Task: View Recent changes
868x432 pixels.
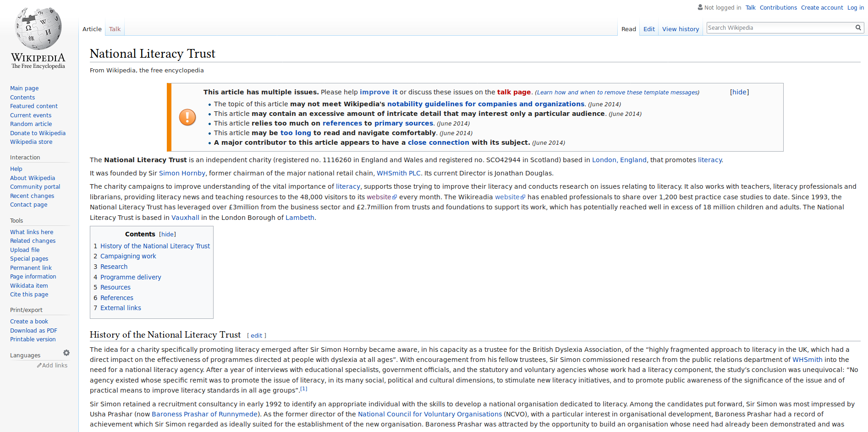Action: [x=32, y=196]
